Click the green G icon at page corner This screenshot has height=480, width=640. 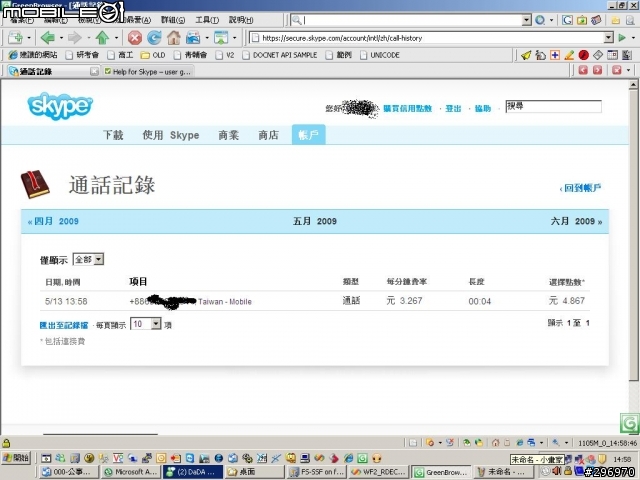(x=629, y=423)
